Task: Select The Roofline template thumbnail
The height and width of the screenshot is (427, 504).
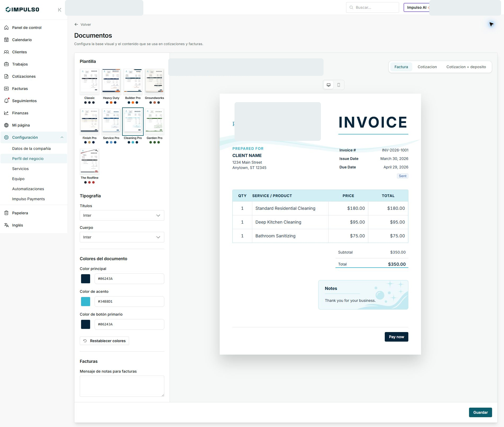Action: coord(90,161)
